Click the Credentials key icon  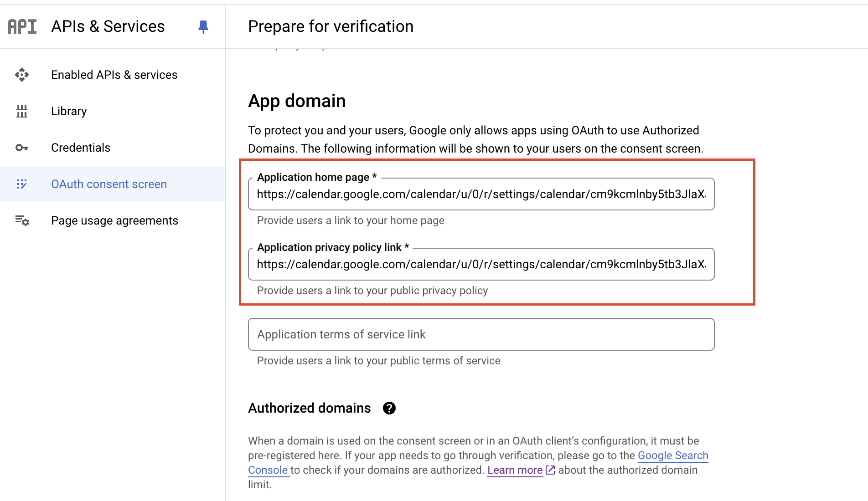tap(22, 148)
